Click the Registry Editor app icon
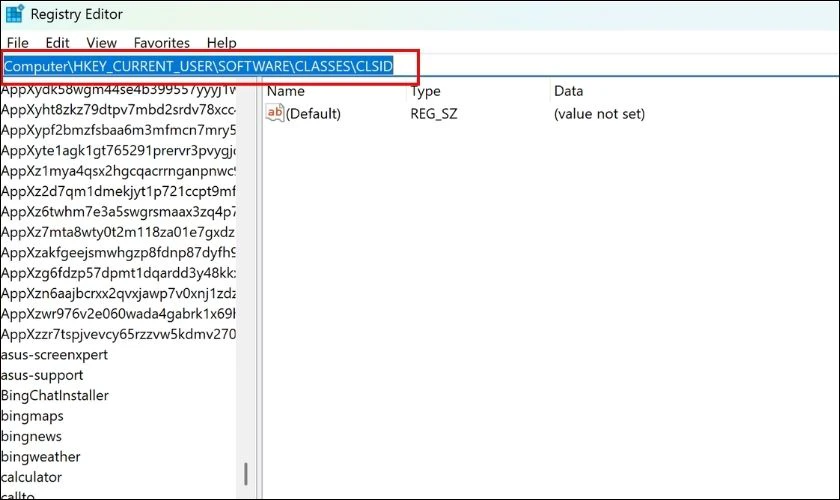The image size is (840, 500). tap(14, 13)
